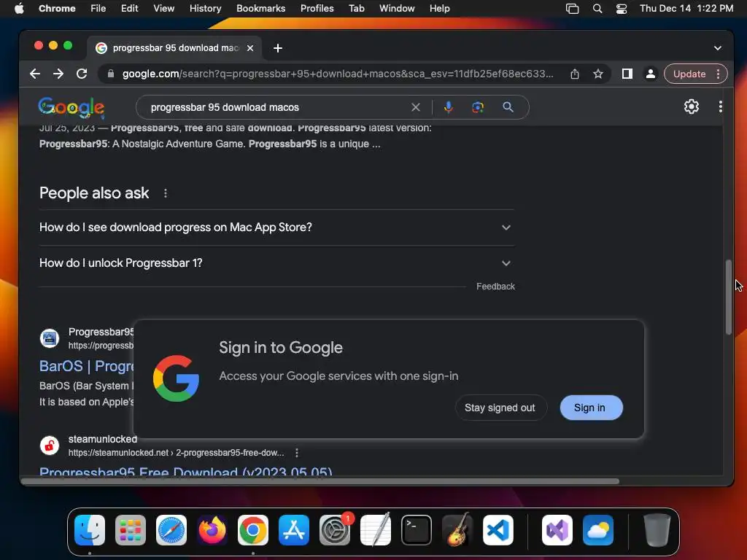This screenshot has width=747, height=560.
Task: Open the Progressbar95 Free Download result
Action: 186,472
